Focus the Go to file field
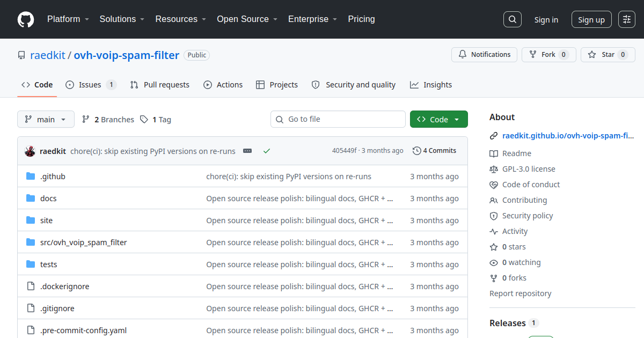644x338 pixels. (x=338, y=119)
